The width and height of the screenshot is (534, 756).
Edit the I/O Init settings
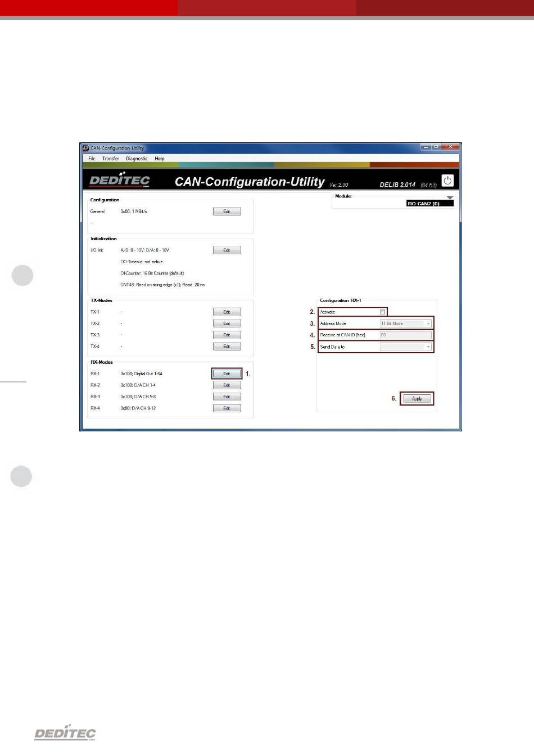227,250
